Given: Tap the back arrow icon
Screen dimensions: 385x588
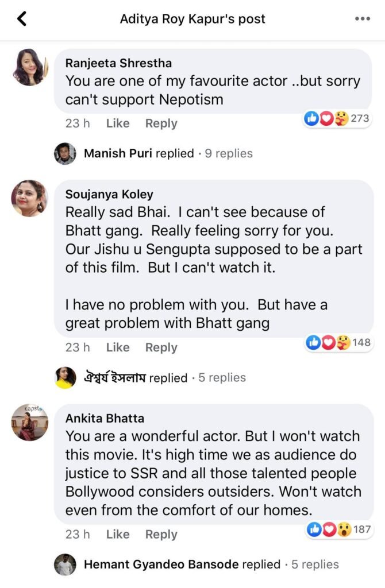Looking at the screenshot, I should pos(22,19).
